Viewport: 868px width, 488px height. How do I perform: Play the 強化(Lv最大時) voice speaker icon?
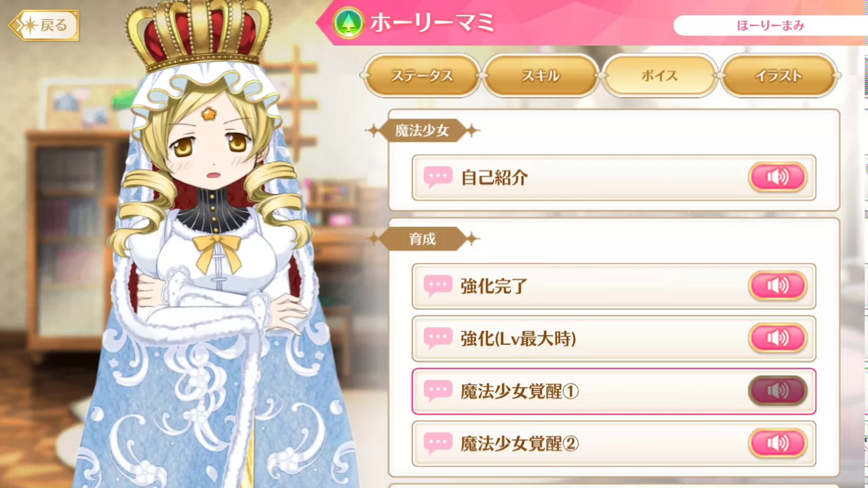pos(778,338)
